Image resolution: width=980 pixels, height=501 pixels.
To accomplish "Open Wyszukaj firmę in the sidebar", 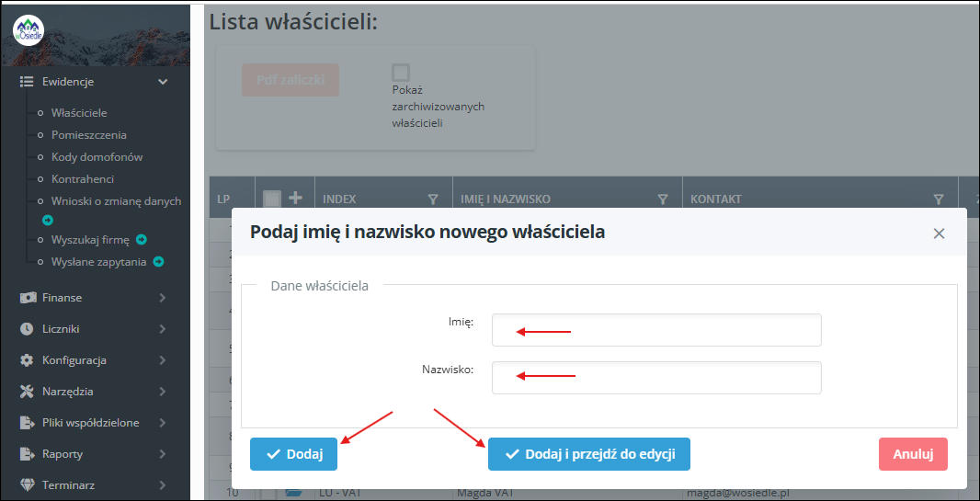I will pyautogui.click(x=90, y=239).
